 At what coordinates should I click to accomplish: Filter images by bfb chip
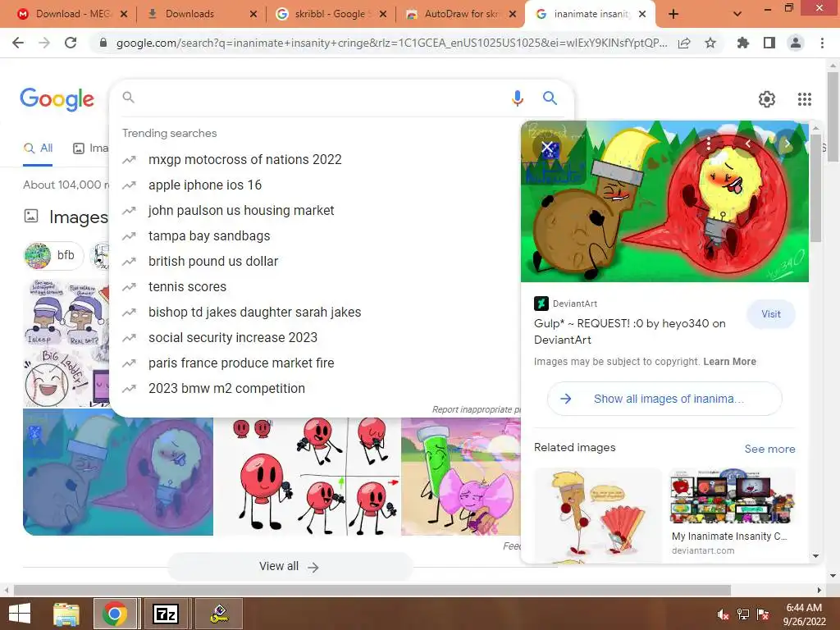(x=53, y=256)
